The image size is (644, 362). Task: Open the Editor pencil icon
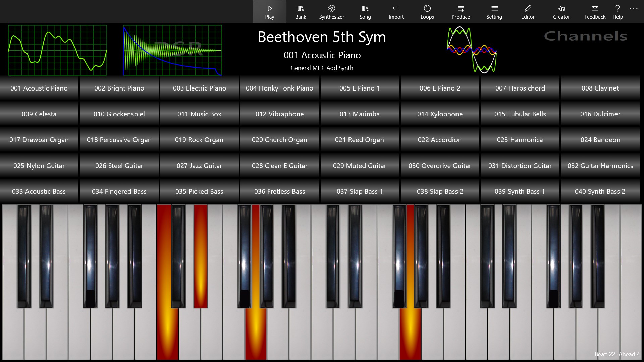tap(528, 9)
